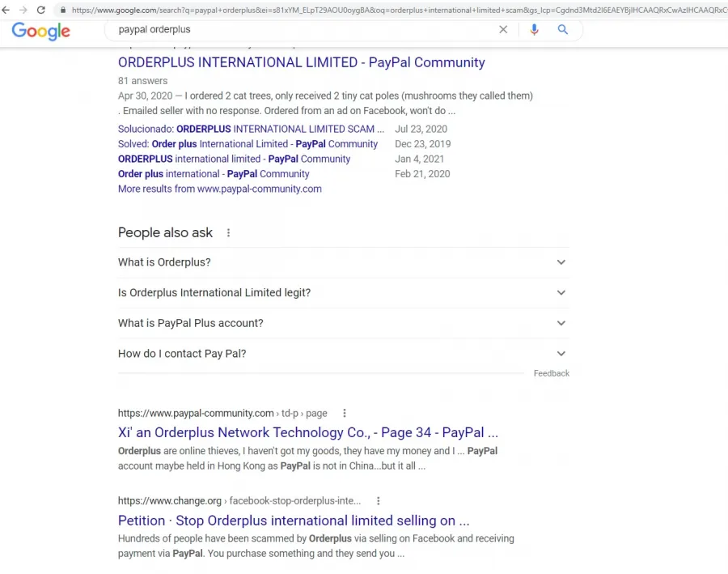Viewport: 728px width, 574px height.
Task: Click the 'https://www.paypal-community.com › td-p › page' breadcrumb
Action: pyautogui.click(x=222, y=413)
